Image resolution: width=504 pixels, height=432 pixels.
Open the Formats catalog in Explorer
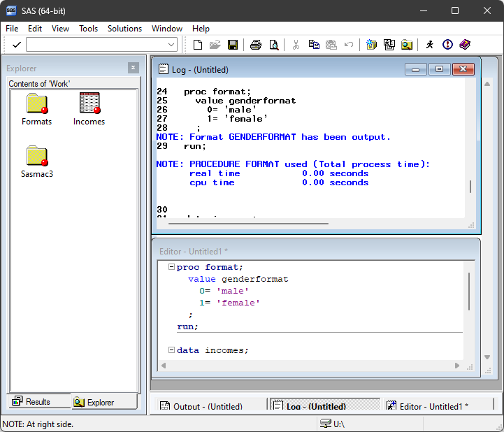coord(36,104)
